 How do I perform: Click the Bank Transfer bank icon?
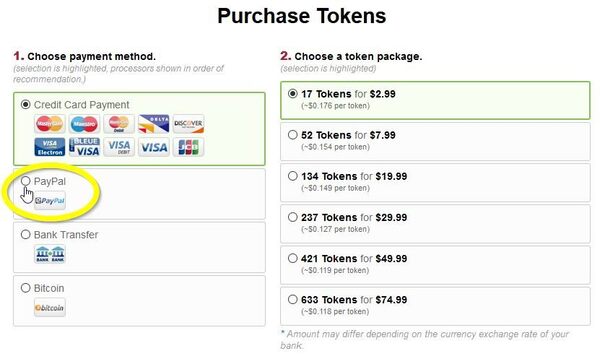click(50, 254)
